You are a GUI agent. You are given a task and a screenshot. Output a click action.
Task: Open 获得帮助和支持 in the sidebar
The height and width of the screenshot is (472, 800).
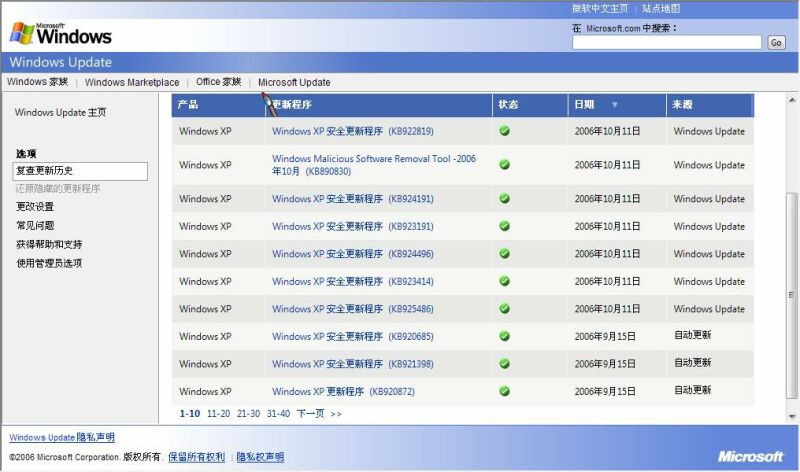pyautogui.click(x=49, y=244)
